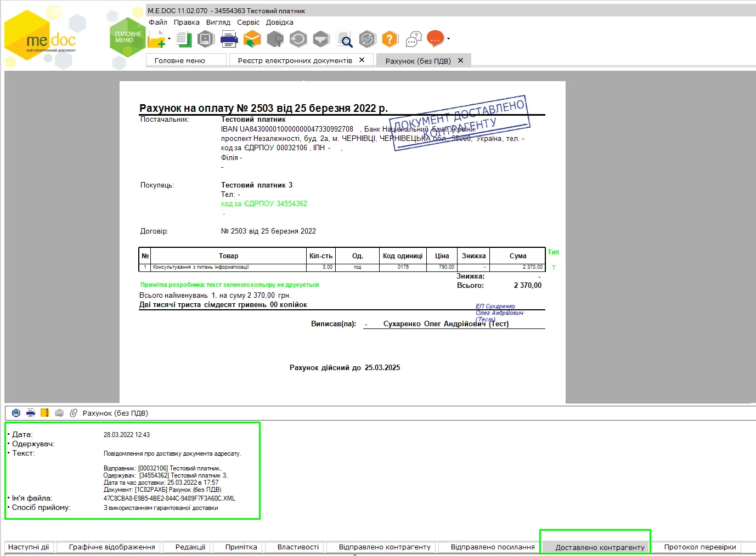The height and width of the screenshot is (556, 756).
Task: Click buyer name Тестовий платник 3
Action: pos(257,185)
